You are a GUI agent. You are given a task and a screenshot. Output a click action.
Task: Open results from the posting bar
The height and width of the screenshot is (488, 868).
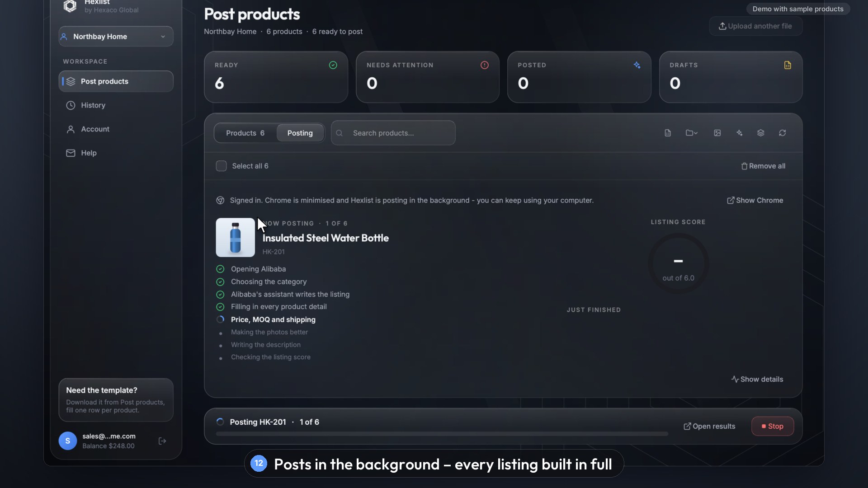click(709, 426)
